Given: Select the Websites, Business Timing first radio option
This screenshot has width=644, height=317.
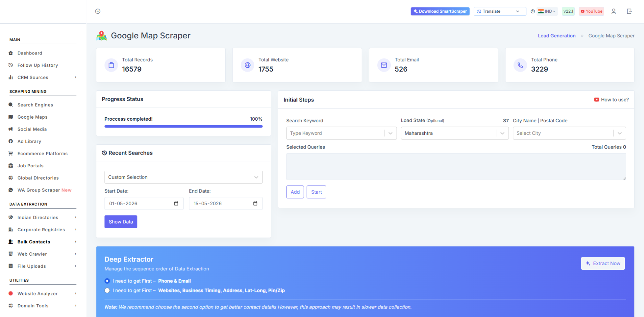Looking at the screenshot, I should (107, 291).
